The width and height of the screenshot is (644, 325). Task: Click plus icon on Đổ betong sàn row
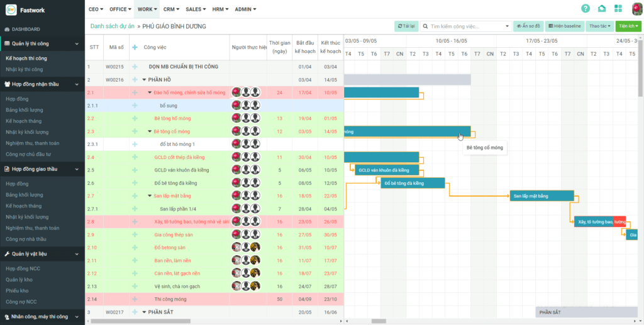(135, 248)
